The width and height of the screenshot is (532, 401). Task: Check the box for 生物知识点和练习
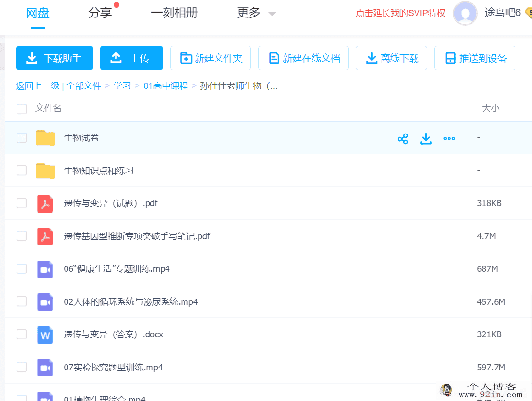(22, 170)
